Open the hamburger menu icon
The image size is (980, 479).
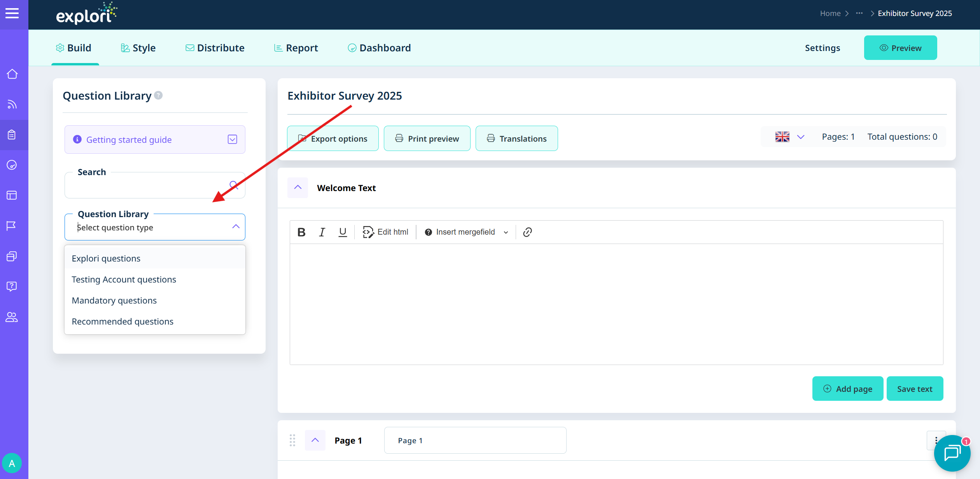pyautogui.click(x=12, y=14)
